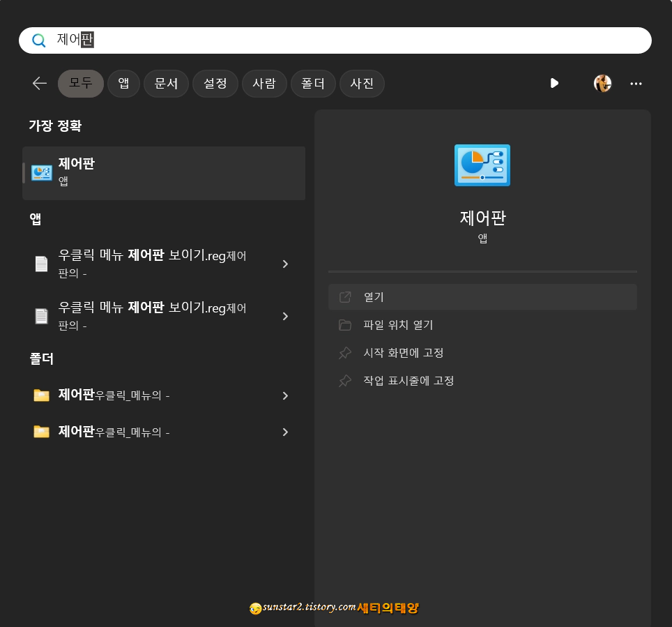Click the small 제어판 icon in best match
Image resolution: width=672 pixels, height=627 pixels.
click(x=42, y=173)
